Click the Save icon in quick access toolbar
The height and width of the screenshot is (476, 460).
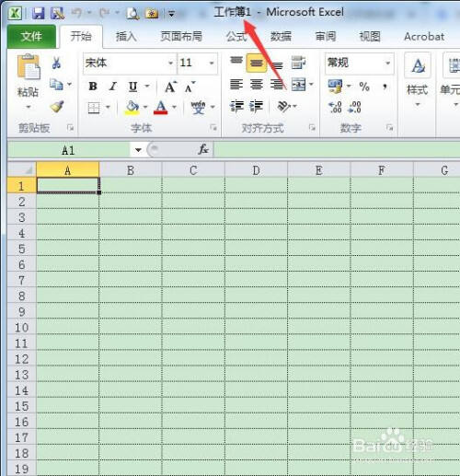pyautogui.click(x=39, y=14)
